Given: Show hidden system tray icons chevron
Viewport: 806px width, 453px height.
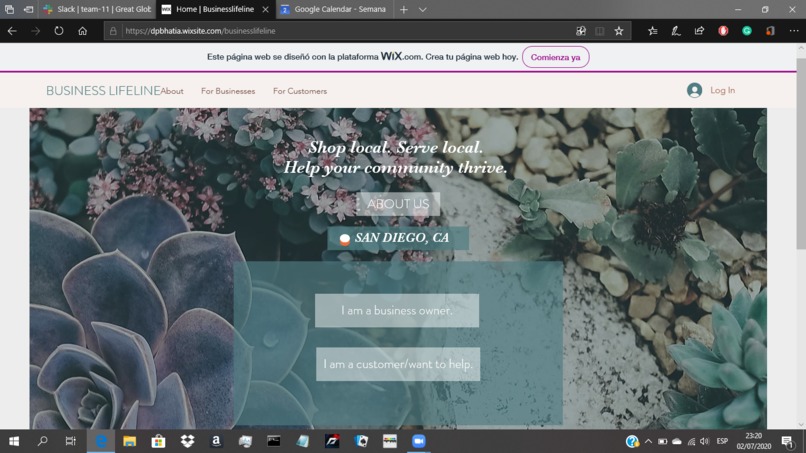Looking at the screenshot, I should pos(648,441).
